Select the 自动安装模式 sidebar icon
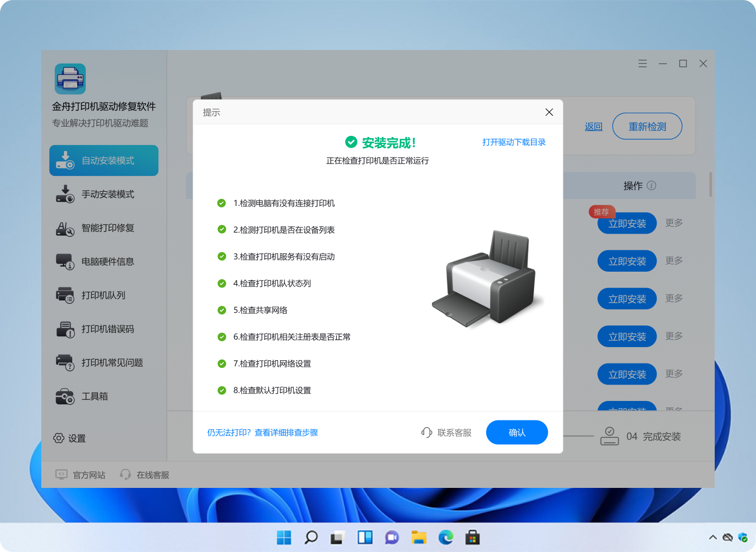The image size is (756, 552). (x=65, y=160)
